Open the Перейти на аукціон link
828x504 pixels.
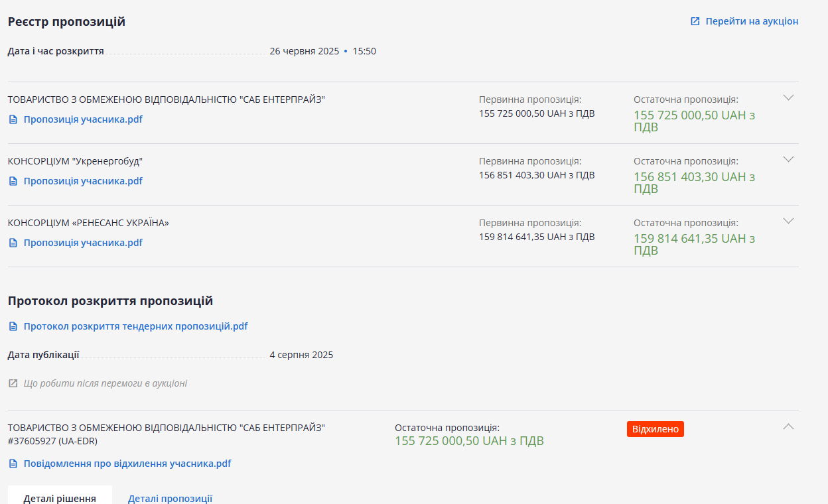coord(751,21)
